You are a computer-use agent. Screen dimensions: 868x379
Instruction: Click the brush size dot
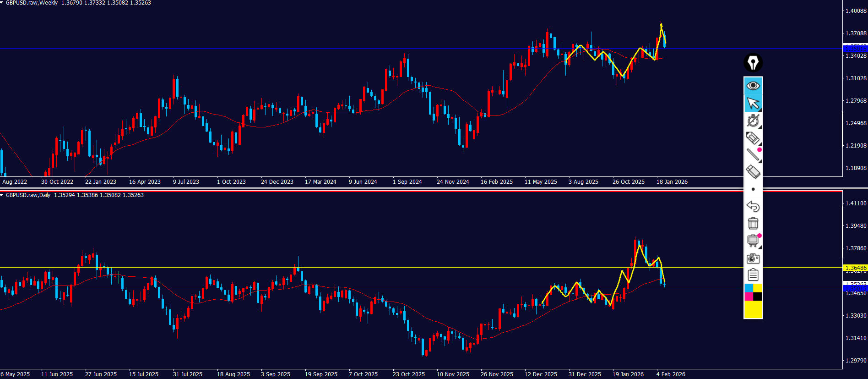[753, 189]
